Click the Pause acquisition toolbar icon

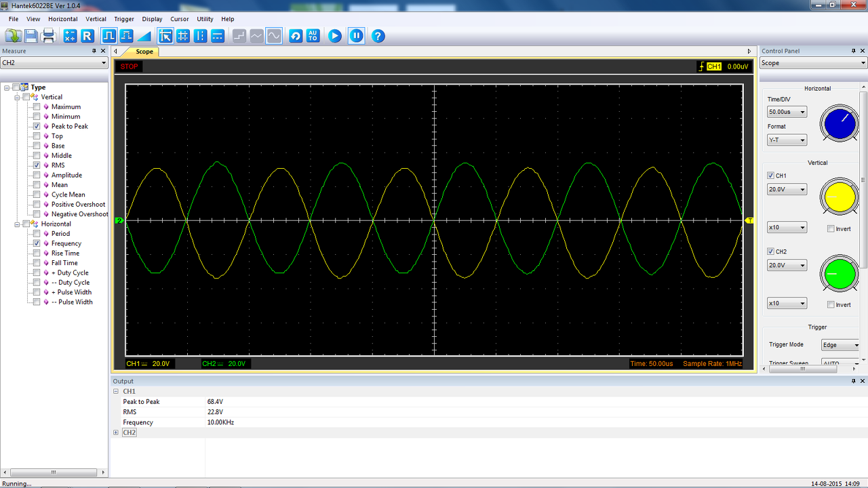click(x=357, y=36)
